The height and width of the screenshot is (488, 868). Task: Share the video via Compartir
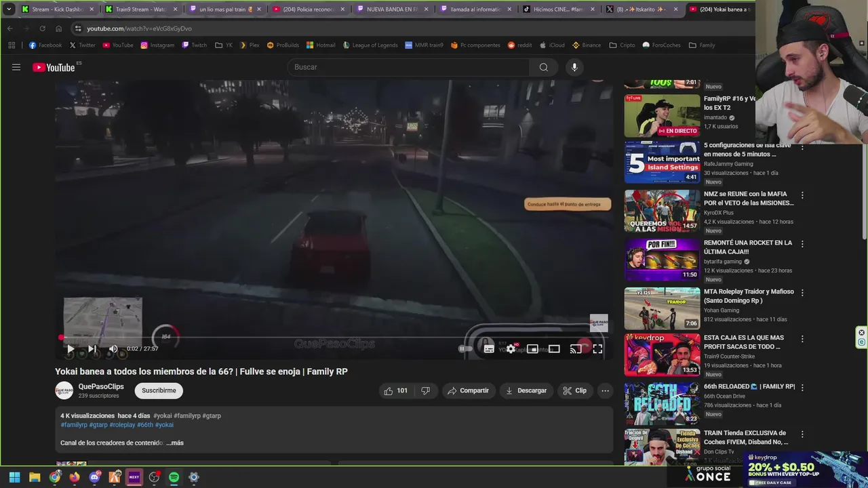[x=468, y=390]
